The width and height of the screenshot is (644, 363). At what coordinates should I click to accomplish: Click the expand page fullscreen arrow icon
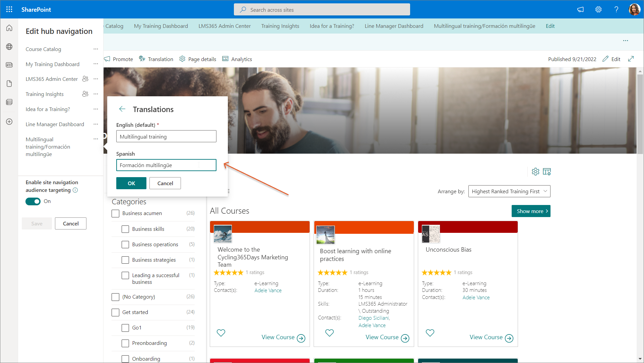631,59
